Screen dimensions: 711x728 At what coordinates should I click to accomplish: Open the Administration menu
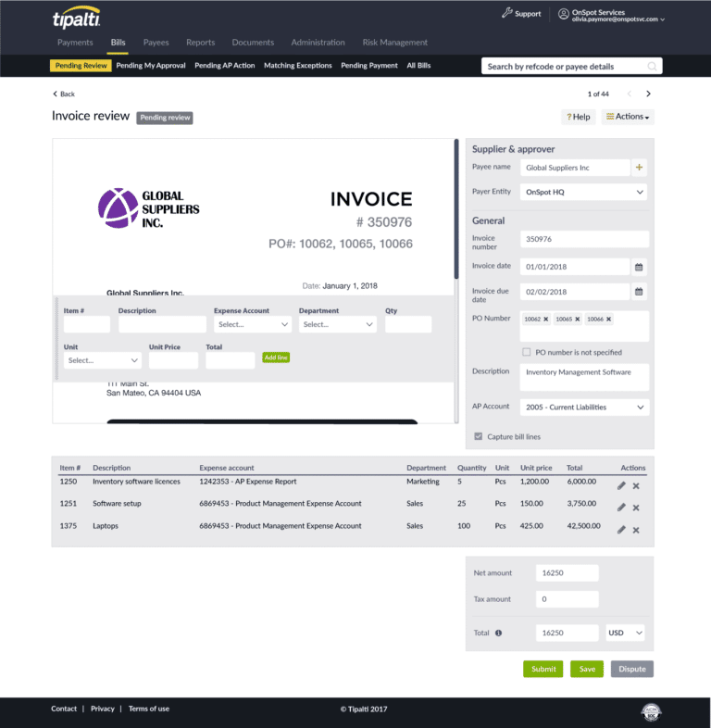[318, 43]
